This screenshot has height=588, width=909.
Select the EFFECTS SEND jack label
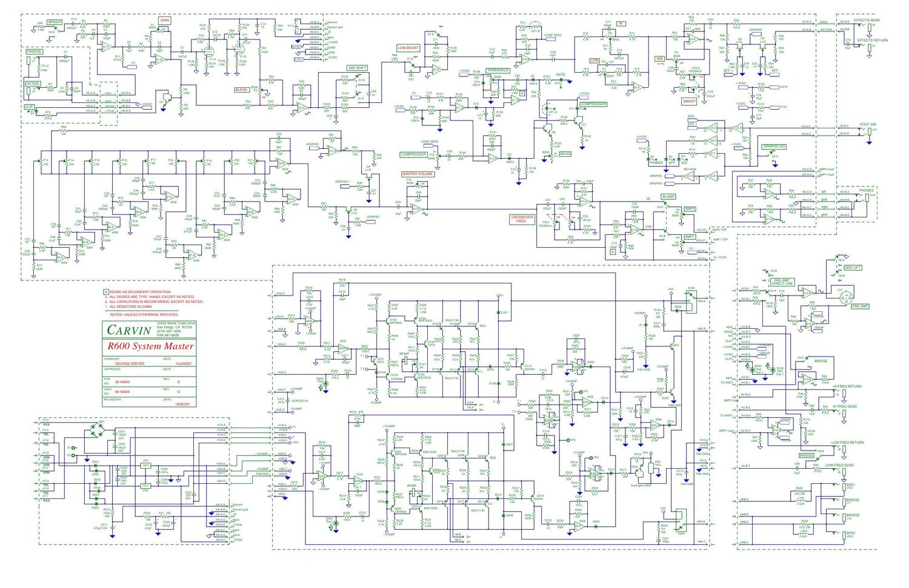point(867,20)
